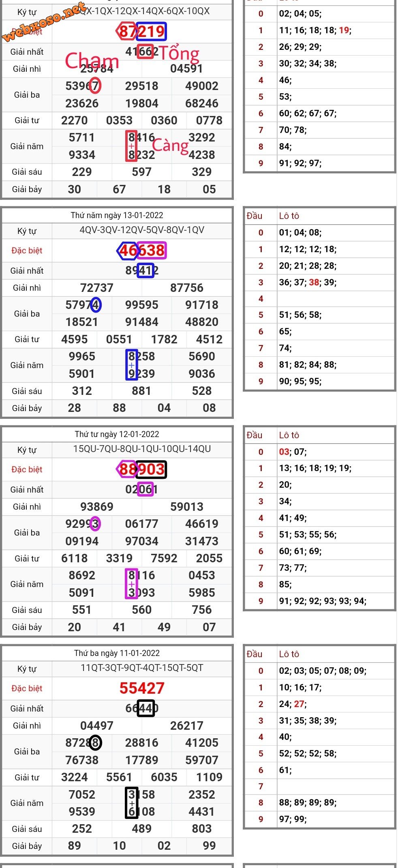
Task: Click the fourth prize number 2055
Action: tap(209, 558)
